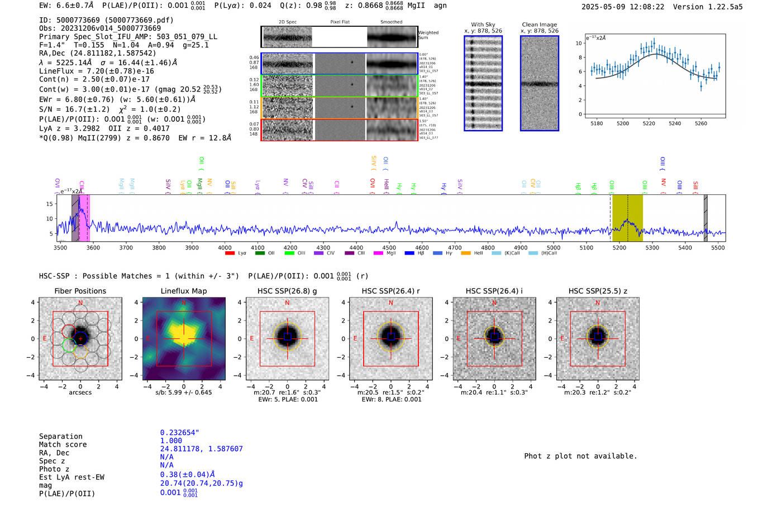Click the HSC SSP(26.4) r band image

pyautogui.click(x=391, y=339)
